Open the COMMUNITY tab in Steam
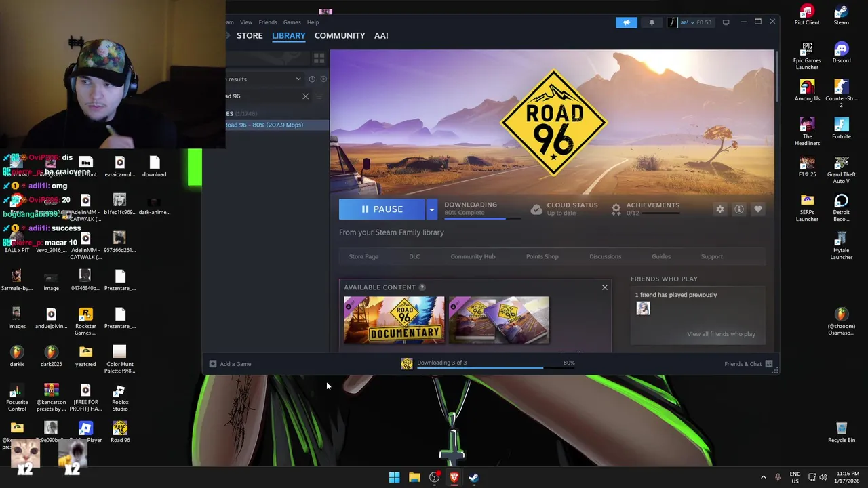 (x=340, y=35)
